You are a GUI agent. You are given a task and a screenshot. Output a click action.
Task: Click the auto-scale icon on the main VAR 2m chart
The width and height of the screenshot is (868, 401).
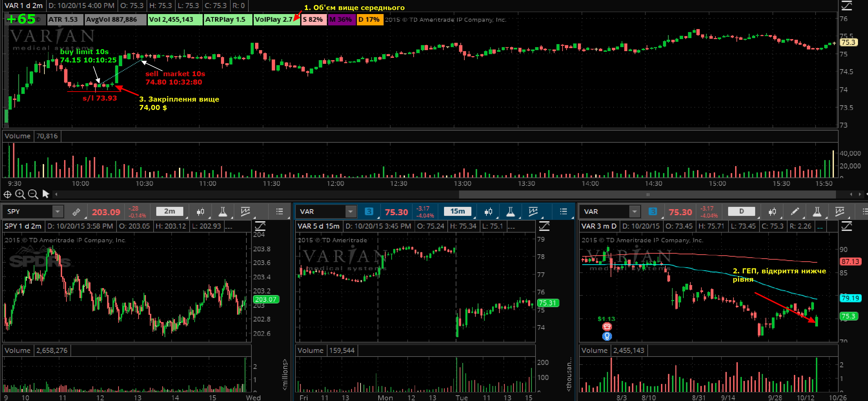point(847,5)
